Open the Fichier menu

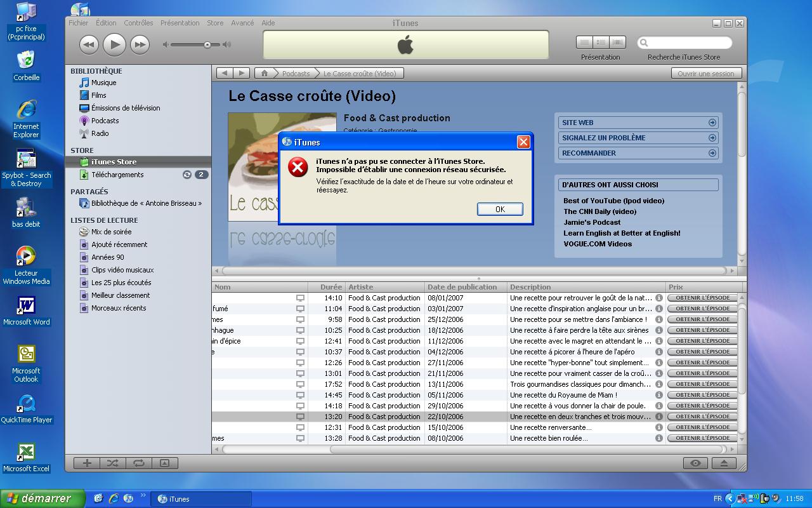[x=79, y=23]
